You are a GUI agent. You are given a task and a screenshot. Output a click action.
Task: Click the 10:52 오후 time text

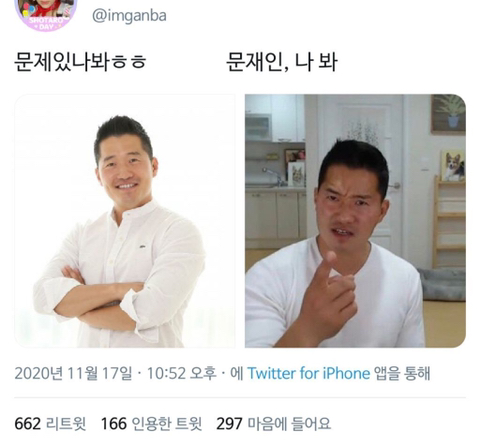click(x=182, y=373)
